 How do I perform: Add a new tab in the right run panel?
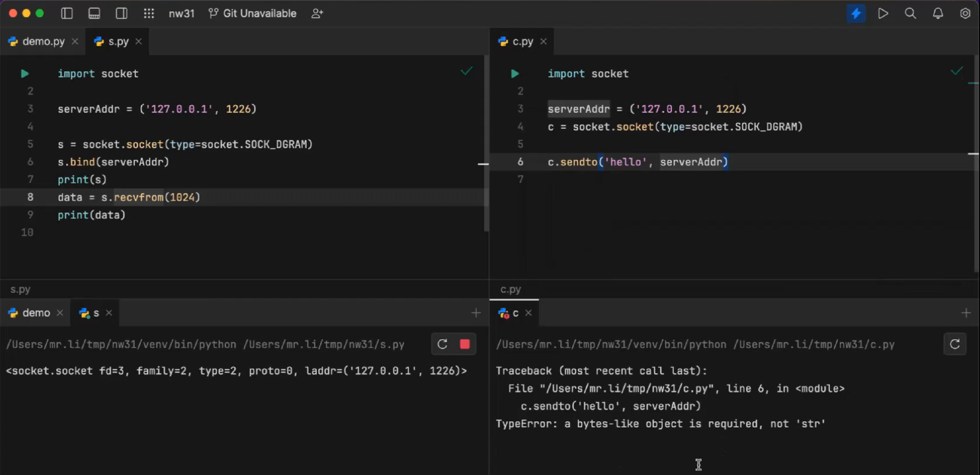click(x=966, y=313)
